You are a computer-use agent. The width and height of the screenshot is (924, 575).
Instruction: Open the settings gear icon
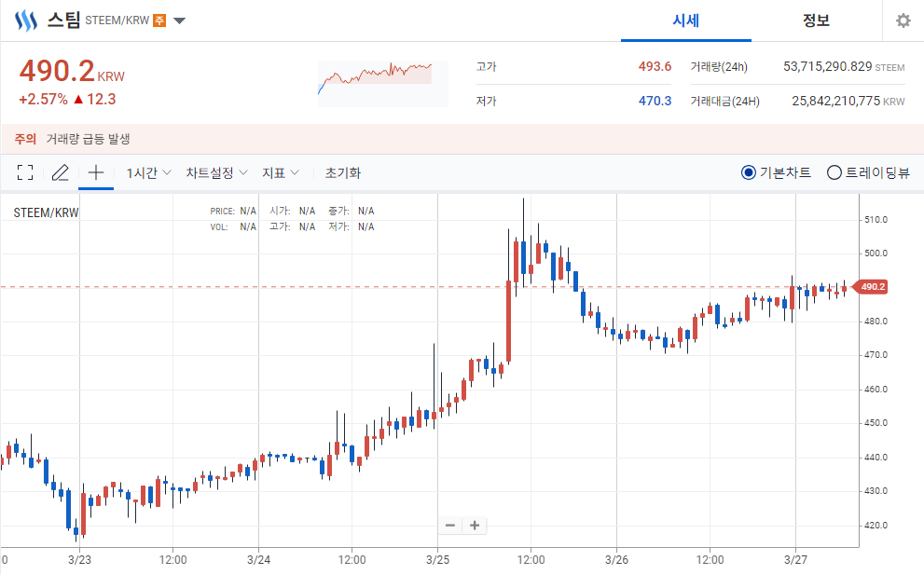point(903,21)
